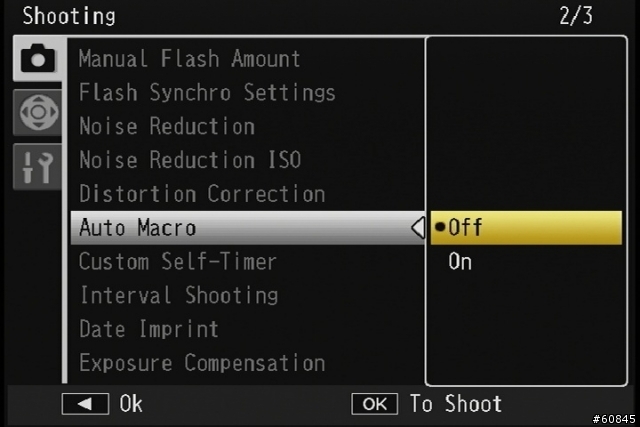The image size is (640, 427).
Task: Click the left arrow button icon
Action: coord(85,404)
